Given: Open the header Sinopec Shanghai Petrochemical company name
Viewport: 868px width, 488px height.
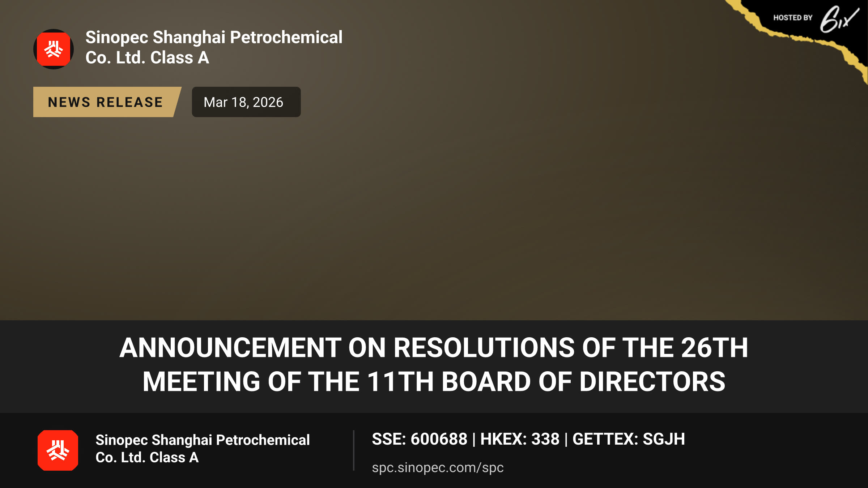Looking at the screenshot, I should point(214,47).
